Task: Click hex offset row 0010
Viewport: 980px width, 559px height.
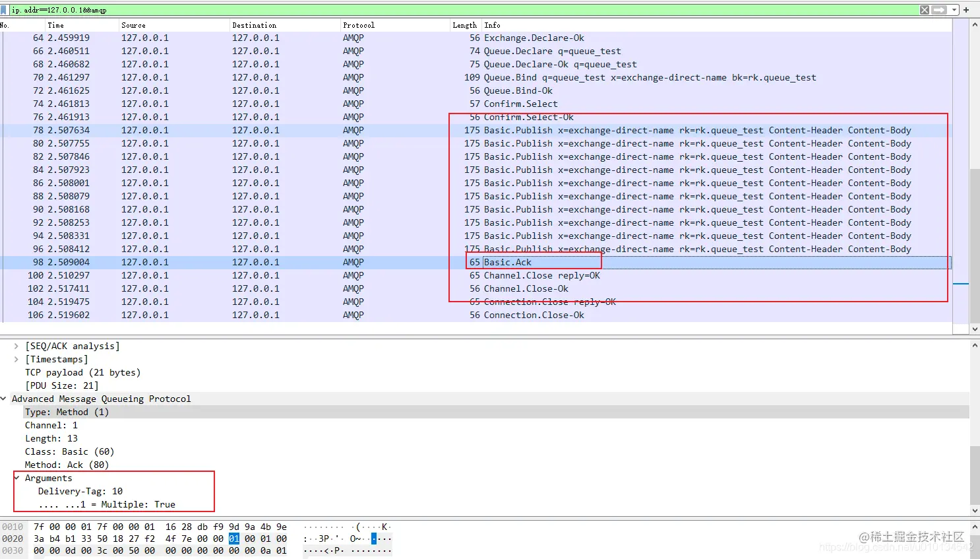Action: [13, 527]
